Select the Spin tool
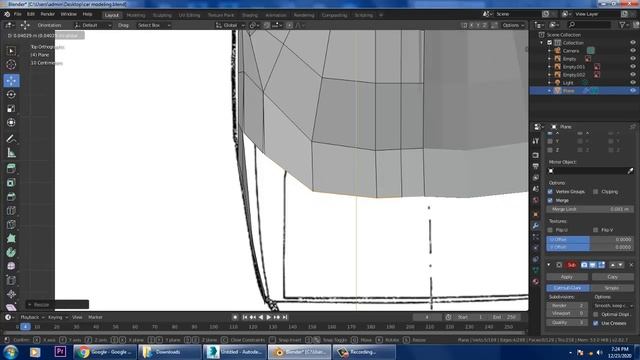 (x=11, y=252)
